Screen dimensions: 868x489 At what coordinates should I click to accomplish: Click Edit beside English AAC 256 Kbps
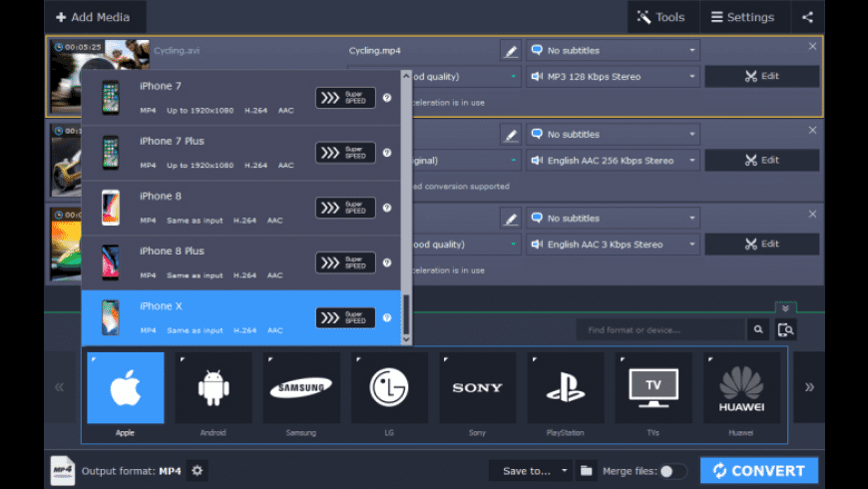(761, 161)
